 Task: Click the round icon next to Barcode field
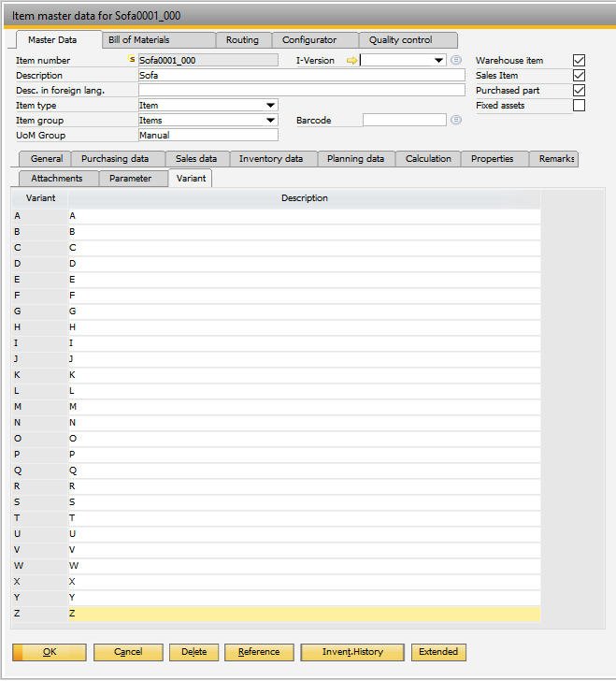click(456, 121)
